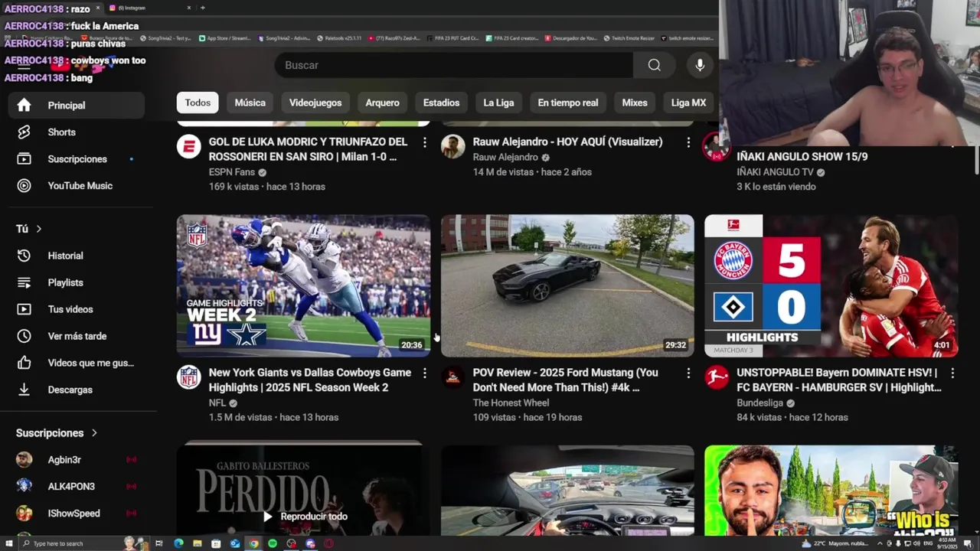Image resolution: width=980 pixels, height=551 pixels.
Task: Click The Honest Wheel channel name
Action: tap(511, 403)
